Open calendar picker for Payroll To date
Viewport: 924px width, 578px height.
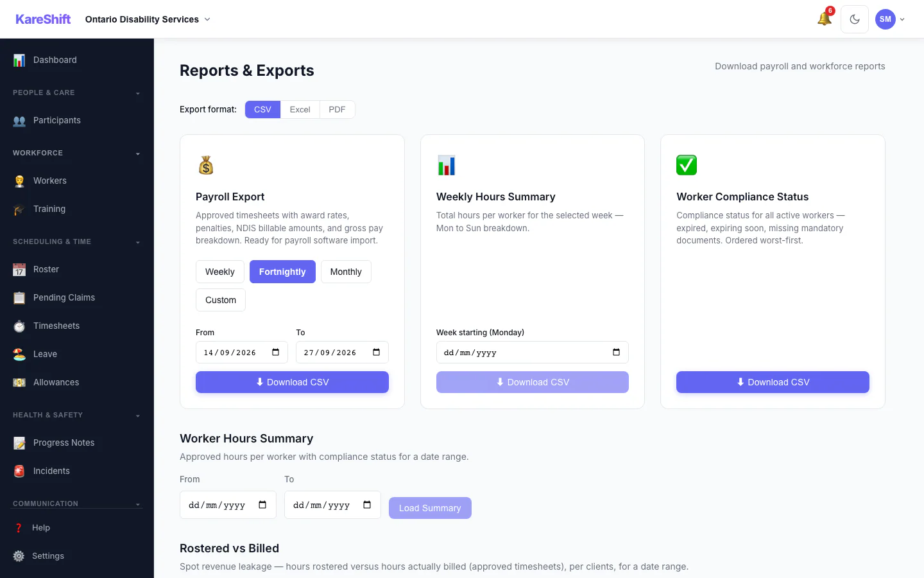point(377,352)
